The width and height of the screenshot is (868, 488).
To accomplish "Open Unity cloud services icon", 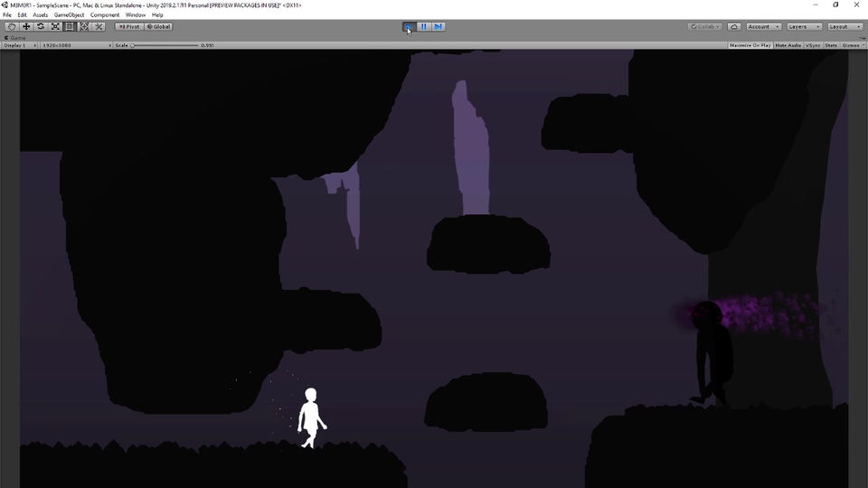I will (x=734, y=26).
